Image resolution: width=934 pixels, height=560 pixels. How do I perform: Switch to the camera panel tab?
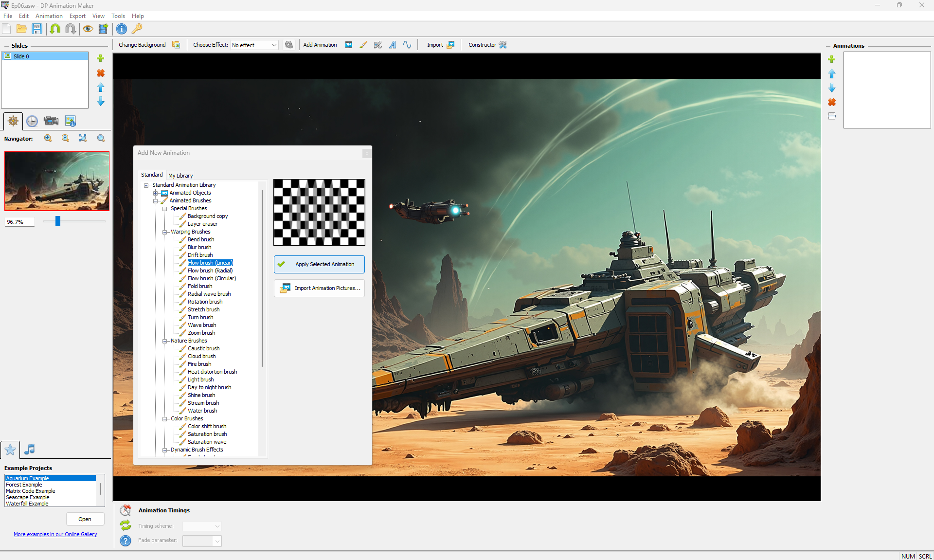pyautogui.click(x=51, y=121)
